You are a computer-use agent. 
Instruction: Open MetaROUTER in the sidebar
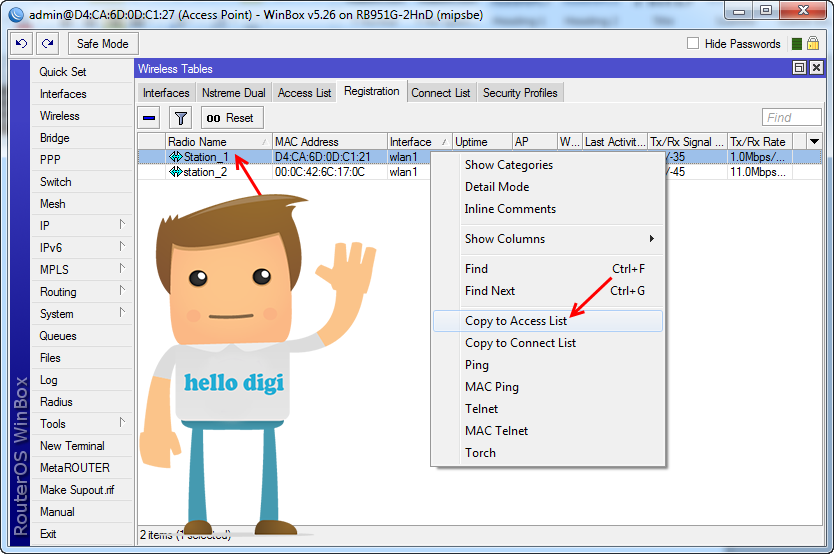(x=82, y=468)
